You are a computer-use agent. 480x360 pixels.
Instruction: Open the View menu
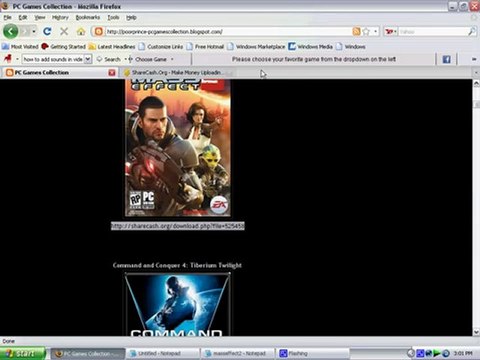pos(40,17)
